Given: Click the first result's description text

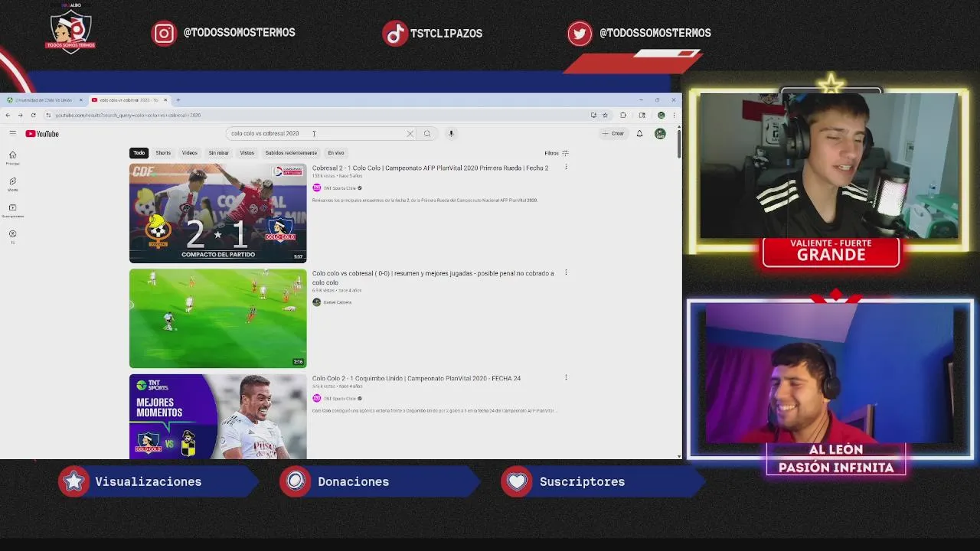Looking at the screenshot, I should pos(425,201).
